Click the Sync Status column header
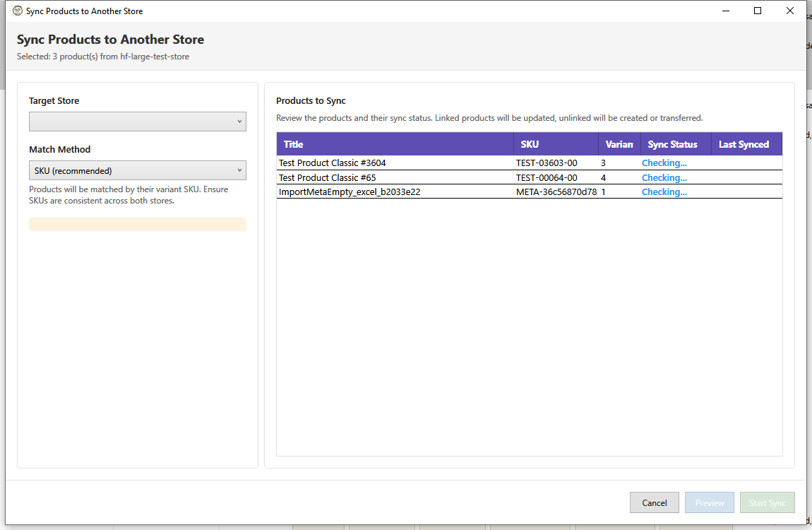This screenshot has height=530, width=812. [672, 143]
